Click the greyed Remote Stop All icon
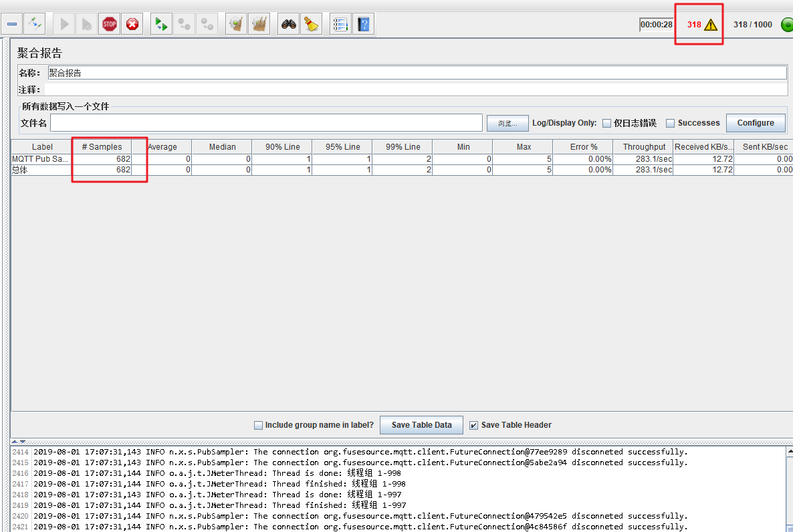Viewport: 793px width, 532px height. (184, 24)
